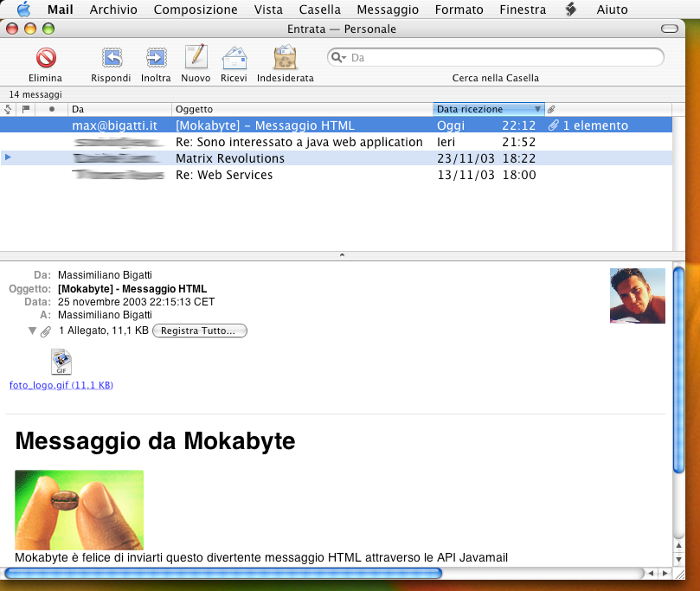Click the preview scroll down arrow
Screen dimensions: 700x591
[x=678, y=559]
